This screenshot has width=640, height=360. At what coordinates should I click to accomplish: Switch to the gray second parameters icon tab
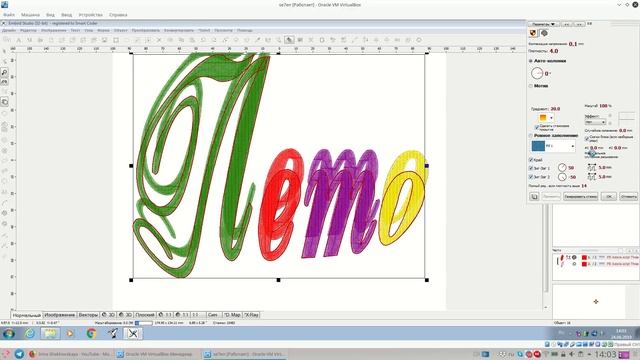(x=544, y=33)
